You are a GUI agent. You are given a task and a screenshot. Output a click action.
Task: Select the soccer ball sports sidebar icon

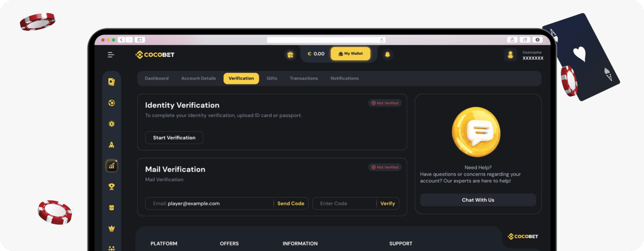pos(112,103)
